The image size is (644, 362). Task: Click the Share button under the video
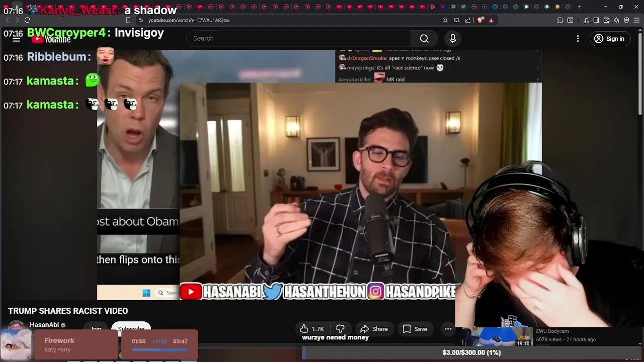pyautogui.click(x=374, y=329)
